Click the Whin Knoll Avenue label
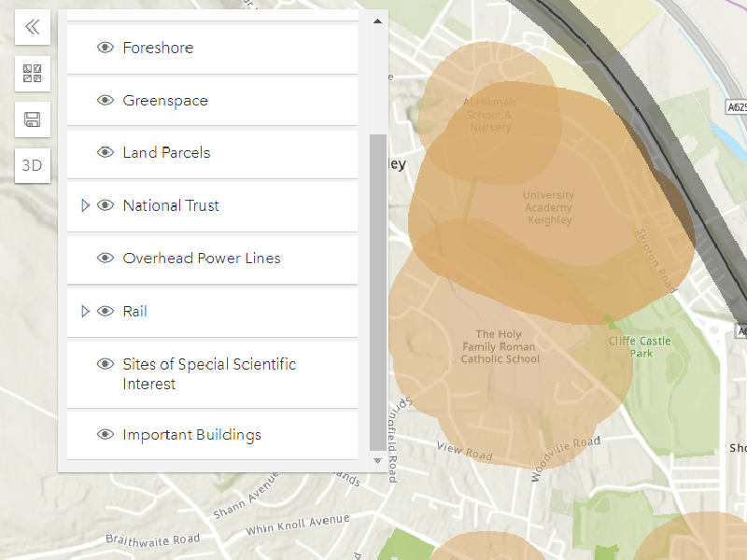The image size is (747, 560). 297,525
